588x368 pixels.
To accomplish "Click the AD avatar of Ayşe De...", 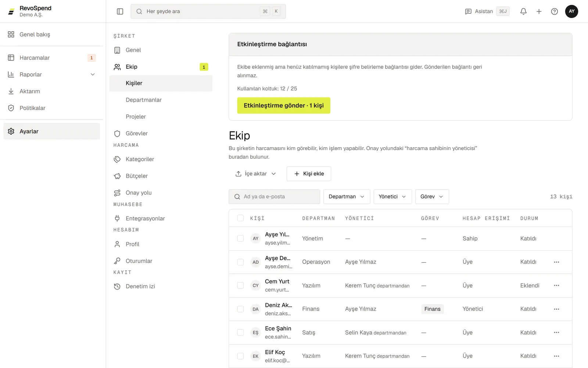I will 255,262.
